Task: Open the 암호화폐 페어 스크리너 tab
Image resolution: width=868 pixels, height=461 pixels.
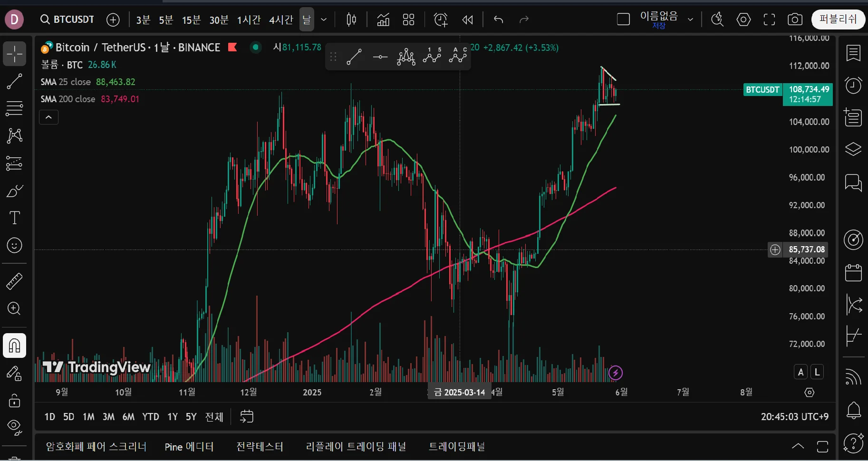Action: (x=96, y=446)
